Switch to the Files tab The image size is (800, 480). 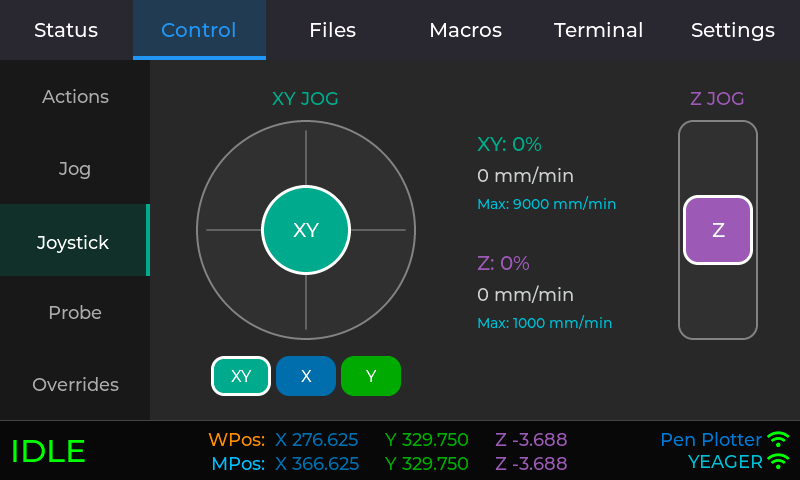click(x=332, y=30)
